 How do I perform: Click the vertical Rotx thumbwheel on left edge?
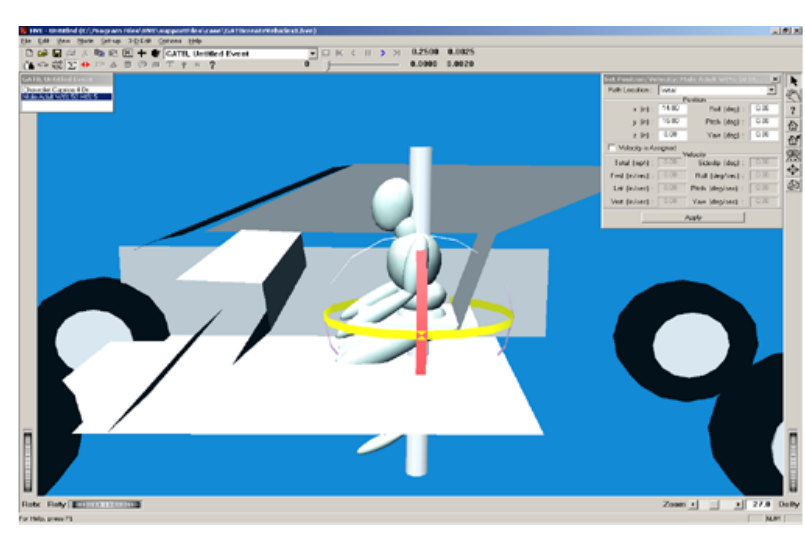point(28,461)
